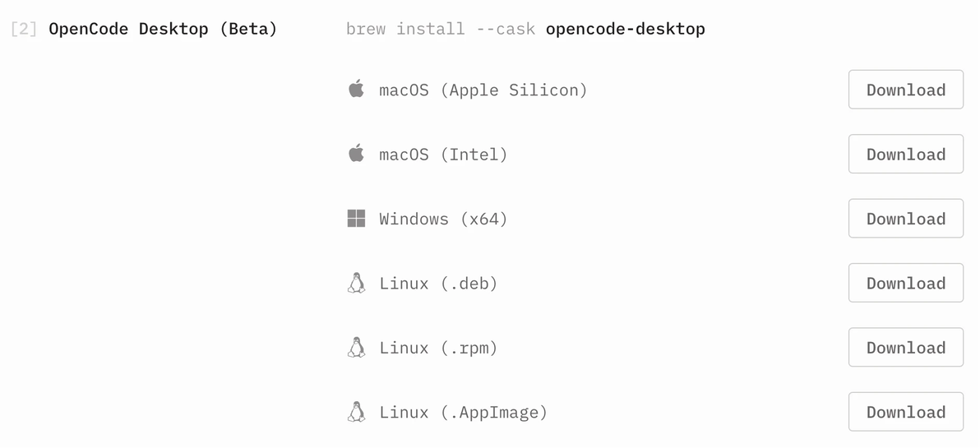Select the macOS (Intel) label text
The width and height of the screenshot is (980, 448).
tap(443, 155)
